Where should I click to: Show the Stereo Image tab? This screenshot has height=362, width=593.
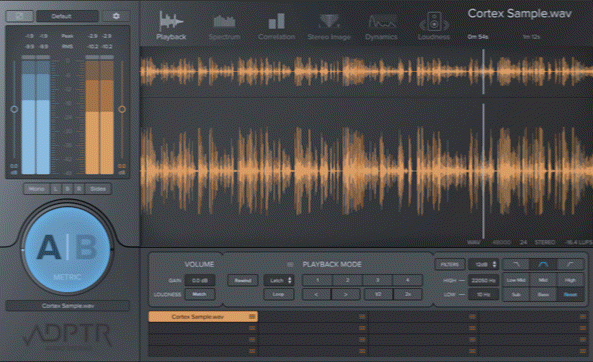(329, 26)
